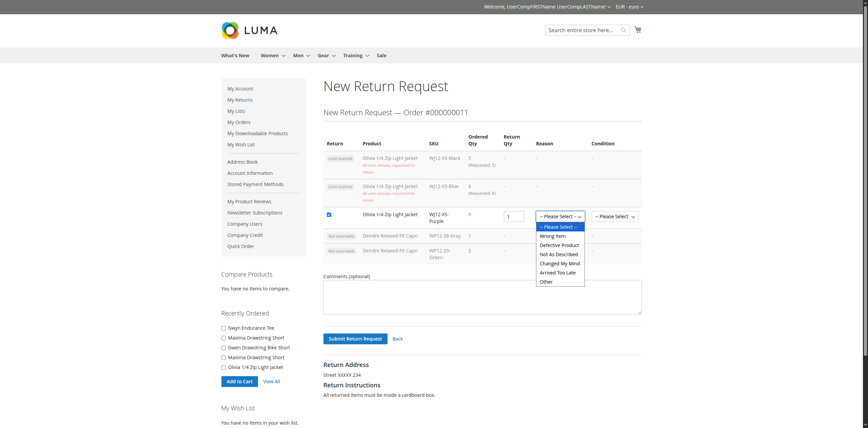868x428 pixels.
Task: Open My Returns in the sidebar
Action: 240,100
